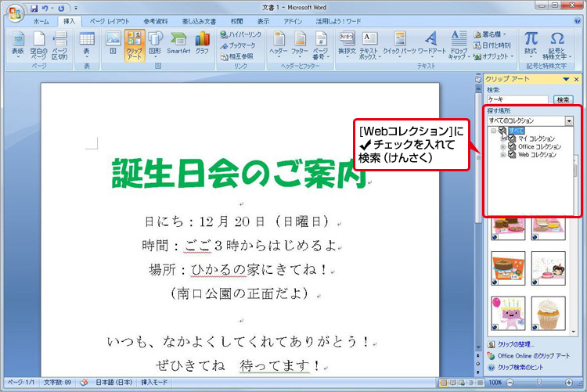Open the Footer (フッター) menu
The width and height of the screenshot is (587, 392).
(300, 45)
